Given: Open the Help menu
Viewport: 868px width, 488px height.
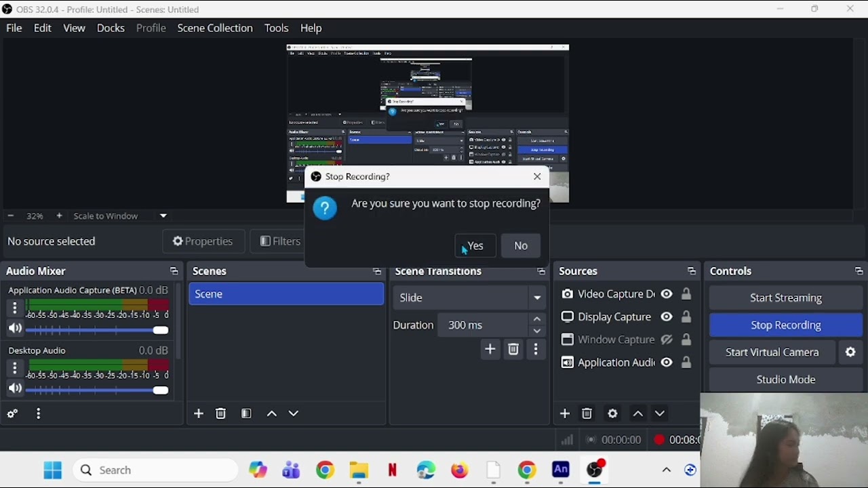Looking at the screenshot, I should (x=311, y=28).
